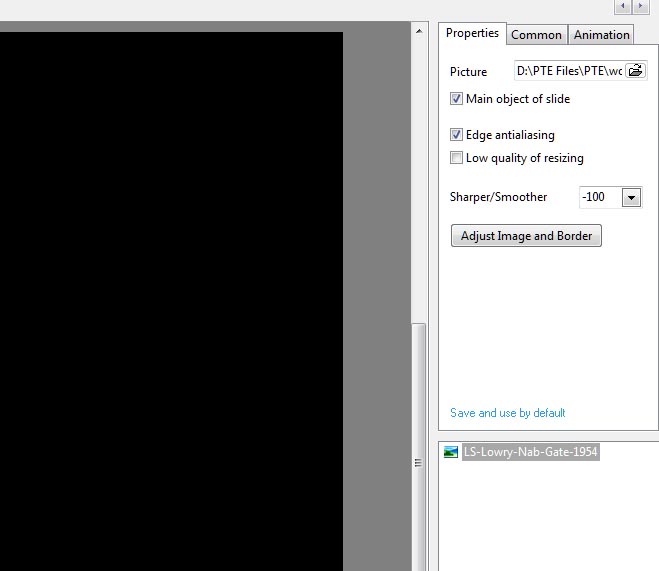Click the image icon beside LS-Lowry-Nab-Gate-1954
The width and height of the screenshot is (659, 571).
[451, 452]
